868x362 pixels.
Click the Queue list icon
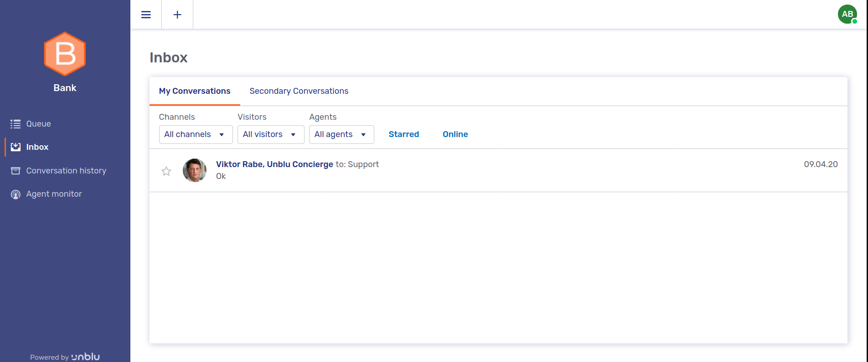(x=15, y=124)
